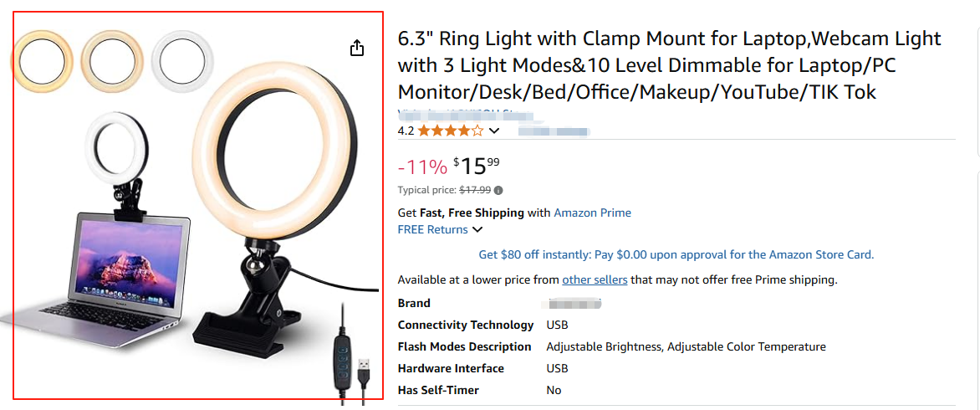Open the Amazon Prime link
The height and width of the screenshot is (410, 980).
coord(592,213)
